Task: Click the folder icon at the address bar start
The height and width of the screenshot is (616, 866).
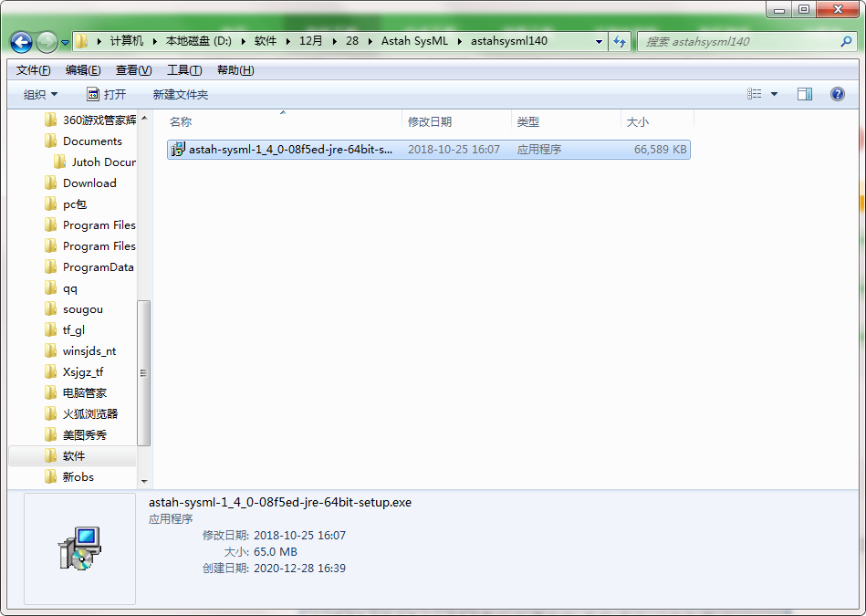Action: pos(80,41)
